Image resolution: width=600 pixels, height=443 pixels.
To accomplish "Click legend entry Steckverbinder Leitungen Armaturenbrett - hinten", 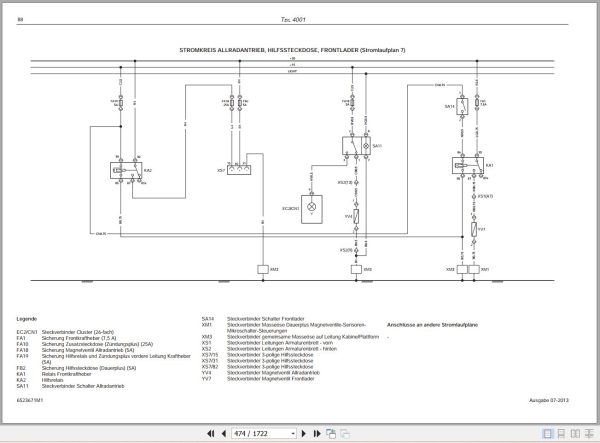I will [282, 349].
